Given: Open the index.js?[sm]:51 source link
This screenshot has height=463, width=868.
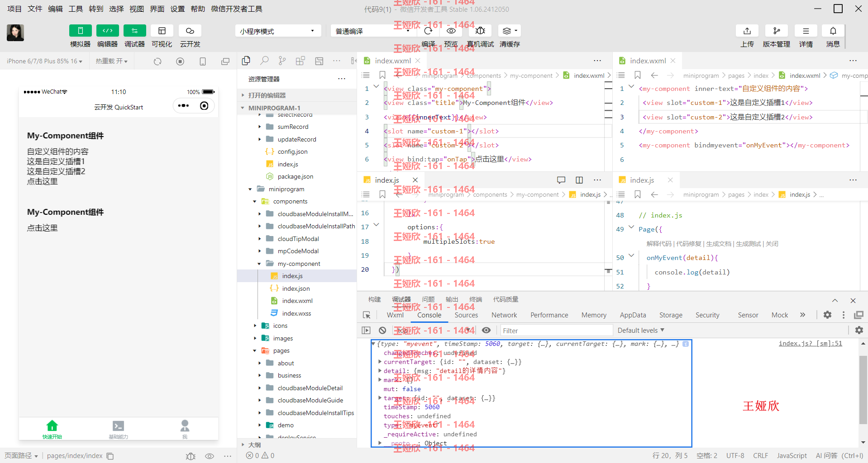Looking at the screenshot, I should coord(810,344).
